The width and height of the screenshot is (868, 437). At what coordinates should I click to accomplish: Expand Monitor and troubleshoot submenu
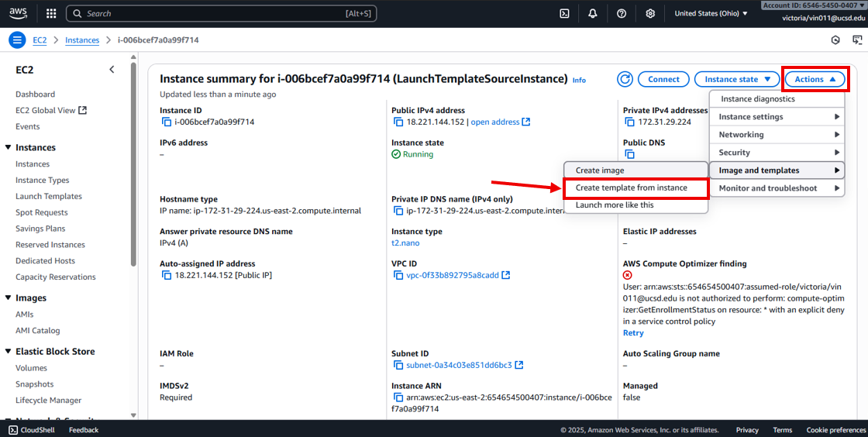click(x=777, y=188)
